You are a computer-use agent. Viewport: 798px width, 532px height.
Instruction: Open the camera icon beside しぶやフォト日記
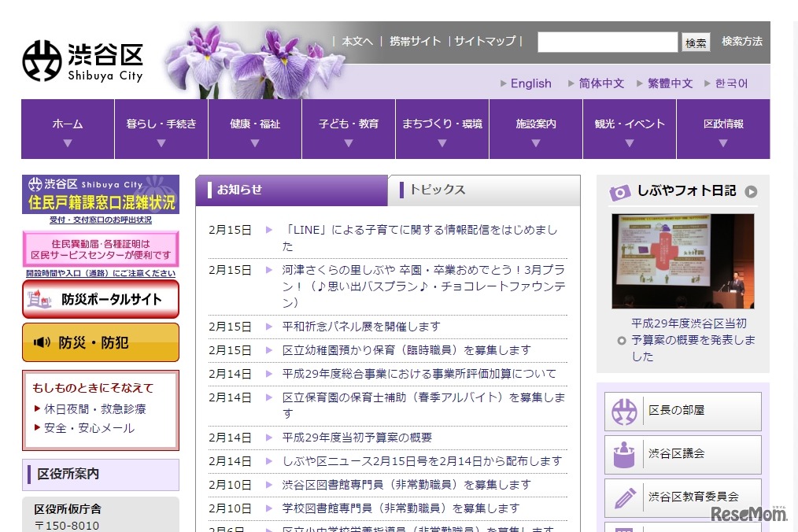click(620, 192)
